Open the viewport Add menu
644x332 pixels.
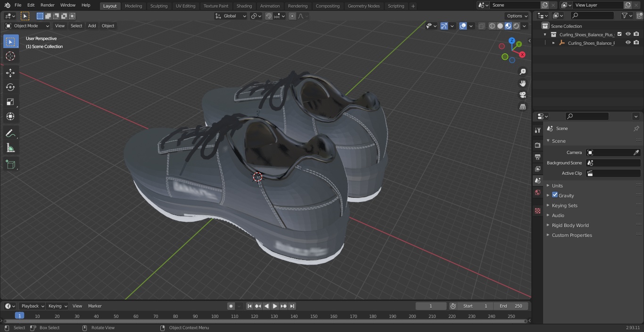[92, 26]
